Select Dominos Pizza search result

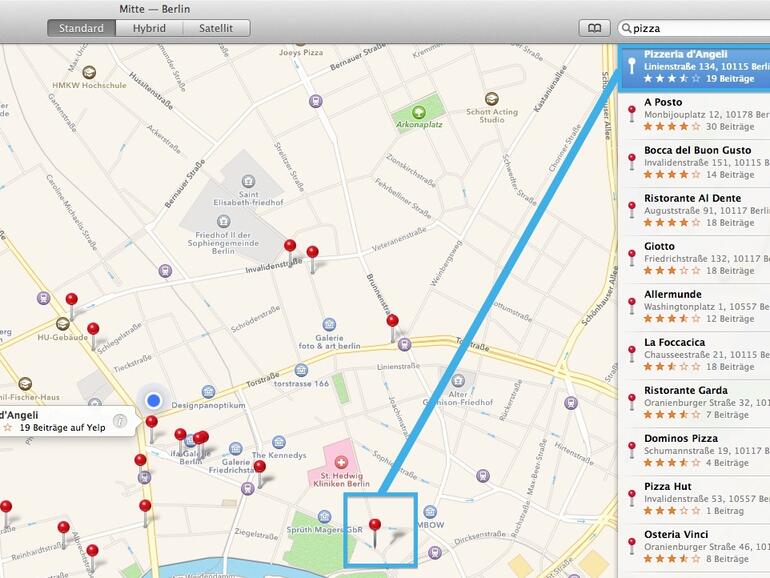(694, 451)
